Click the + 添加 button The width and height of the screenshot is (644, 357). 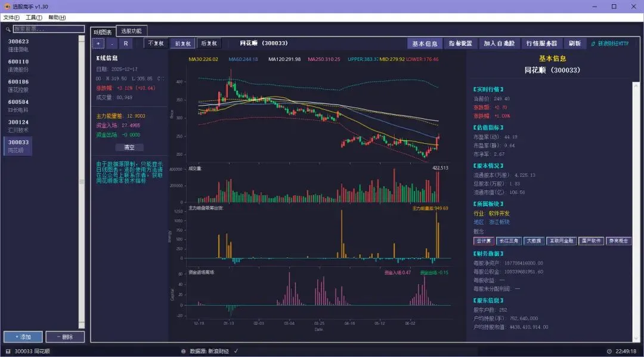[23, 337]
